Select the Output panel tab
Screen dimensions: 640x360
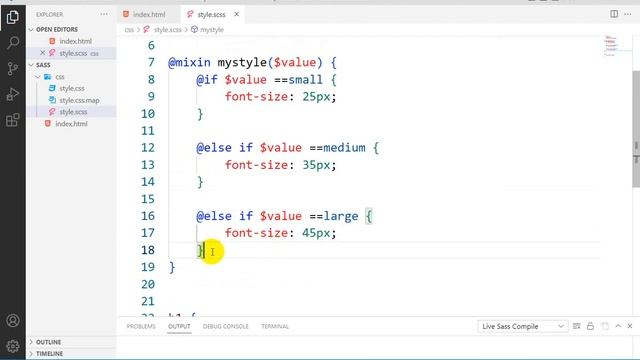pos(179,326)
